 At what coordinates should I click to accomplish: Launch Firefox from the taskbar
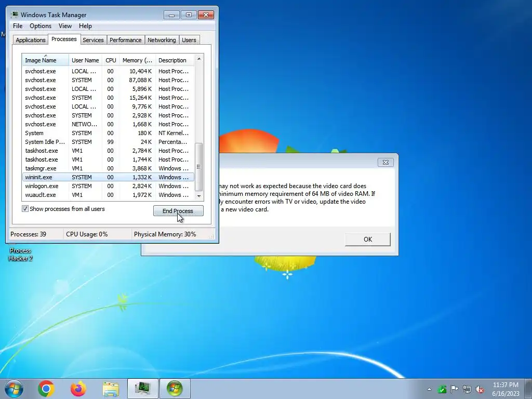(78, 389)
